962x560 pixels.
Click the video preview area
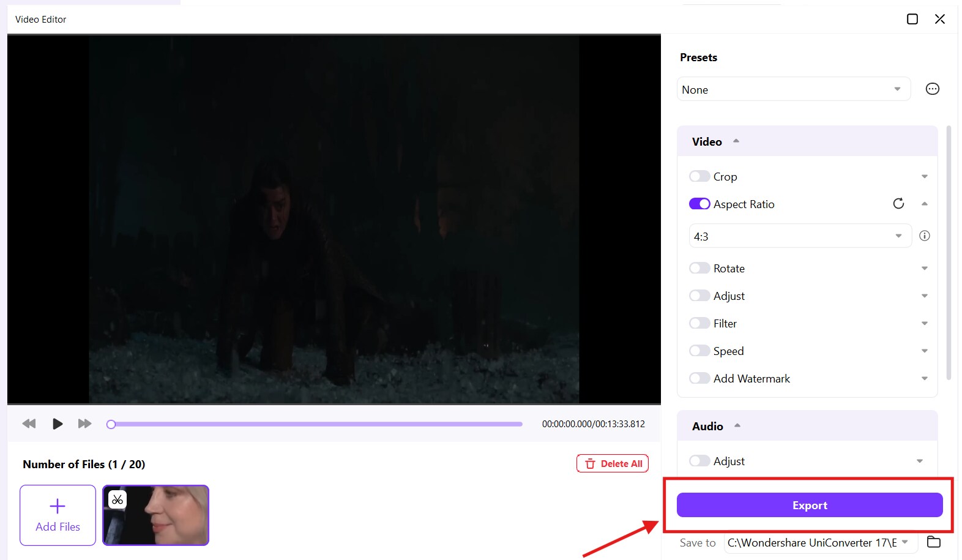[x=334, y=219]
